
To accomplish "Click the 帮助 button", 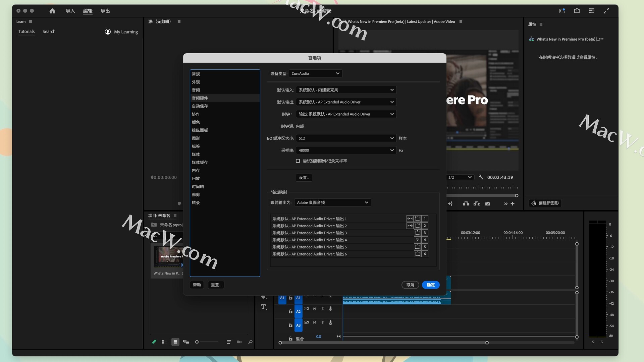I will coord(197,285).
